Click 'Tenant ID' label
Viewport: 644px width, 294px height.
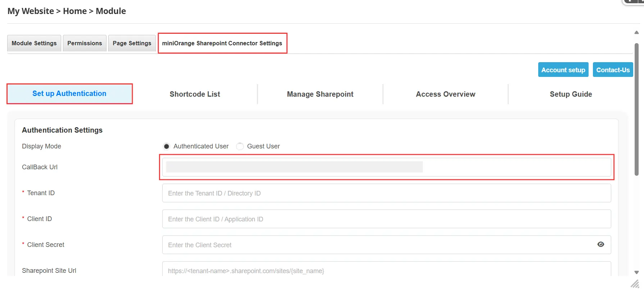click(x=41, y=193)
